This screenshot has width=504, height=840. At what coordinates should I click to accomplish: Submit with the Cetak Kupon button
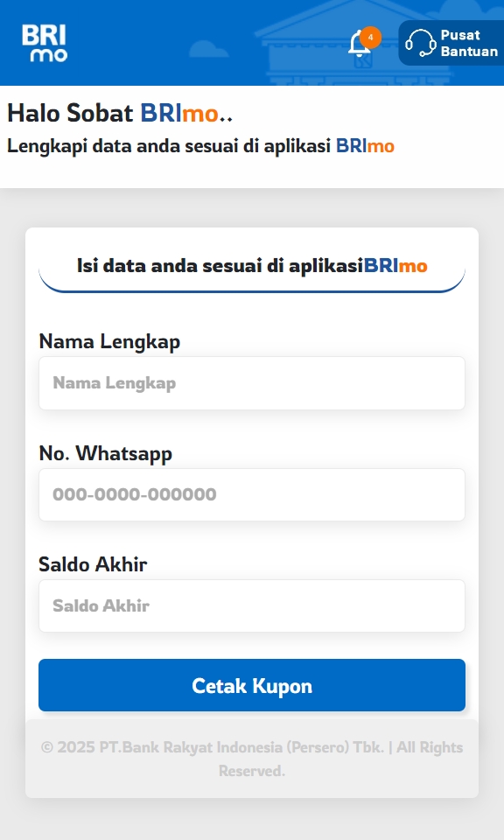[x=252, y=685]
